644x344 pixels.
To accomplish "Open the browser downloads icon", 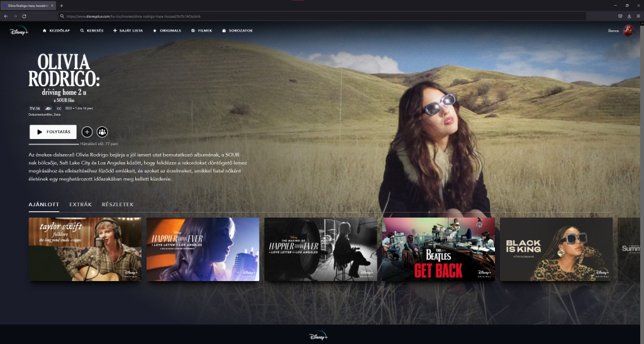I will tap(629, 16).
